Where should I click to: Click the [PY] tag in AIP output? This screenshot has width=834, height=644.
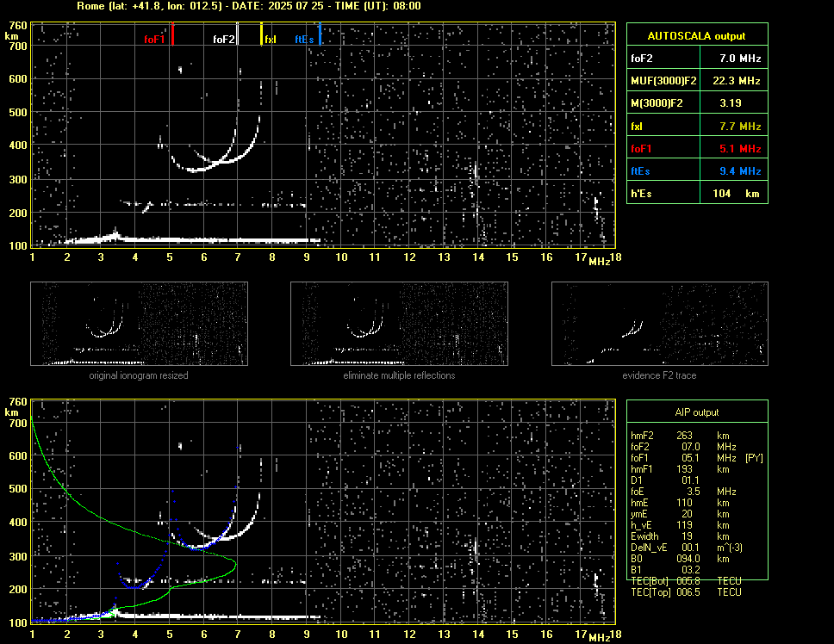[x=754, y=458]
